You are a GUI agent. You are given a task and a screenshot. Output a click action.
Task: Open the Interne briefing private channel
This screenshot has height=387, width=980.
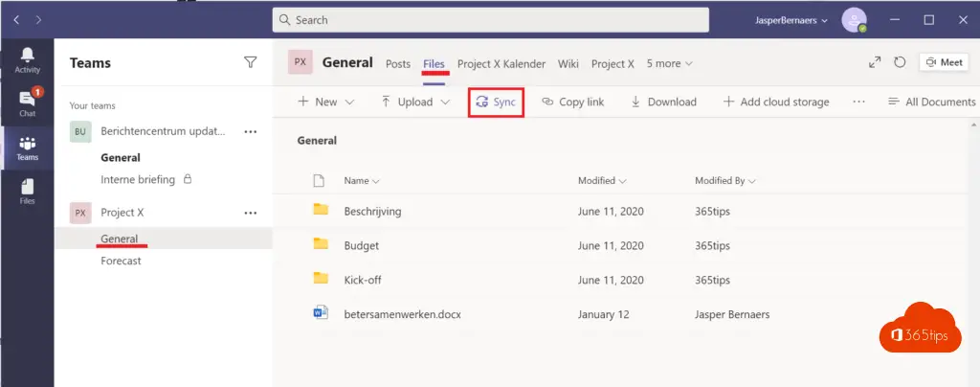pos(138,179)
